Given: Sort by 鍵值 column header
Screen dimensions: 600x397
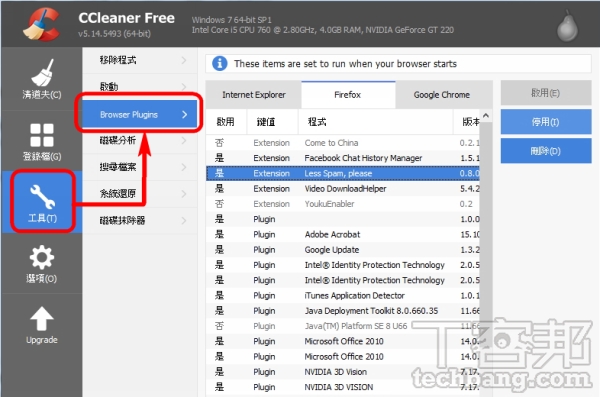Looking at the screenshot, I should [x=272, y=122].
